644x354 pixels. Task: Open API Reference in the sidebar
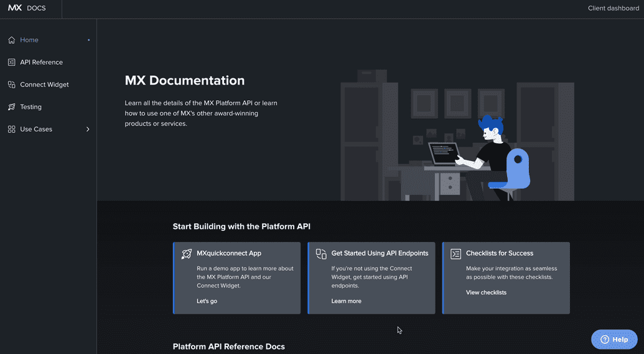coord(49,62)
